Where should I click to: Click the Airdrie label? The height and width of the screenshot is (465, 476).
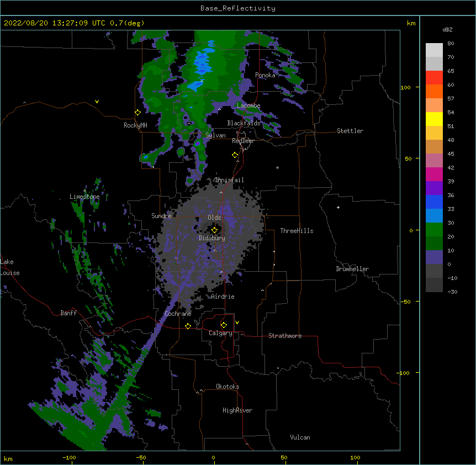223,297
